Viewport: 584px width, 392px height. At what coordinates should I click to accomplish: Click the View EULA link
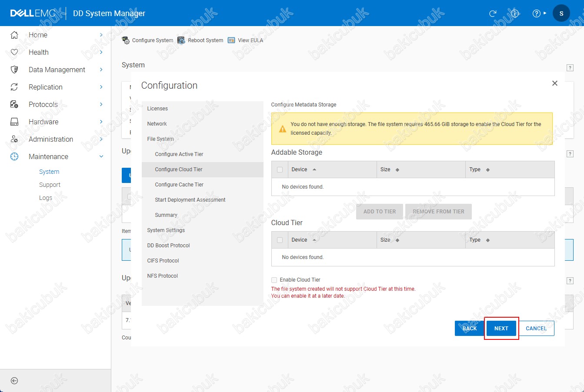point(250,40)
